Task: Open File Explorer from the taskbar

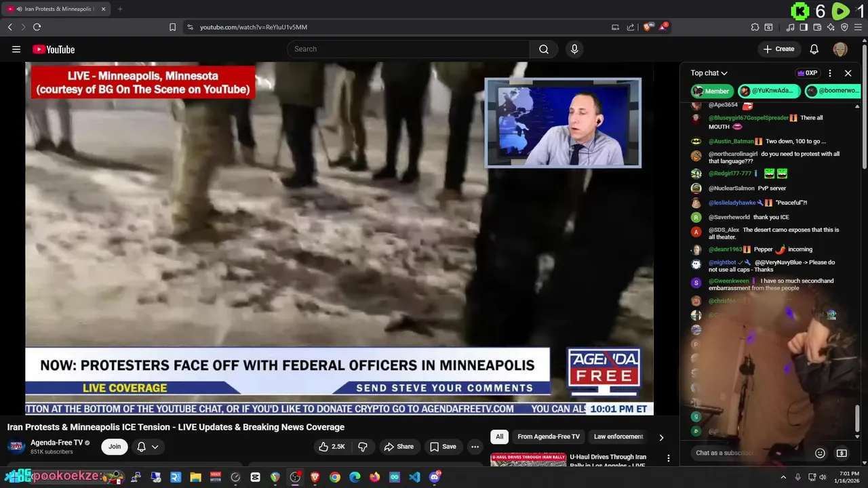Action: pos(195,477)
